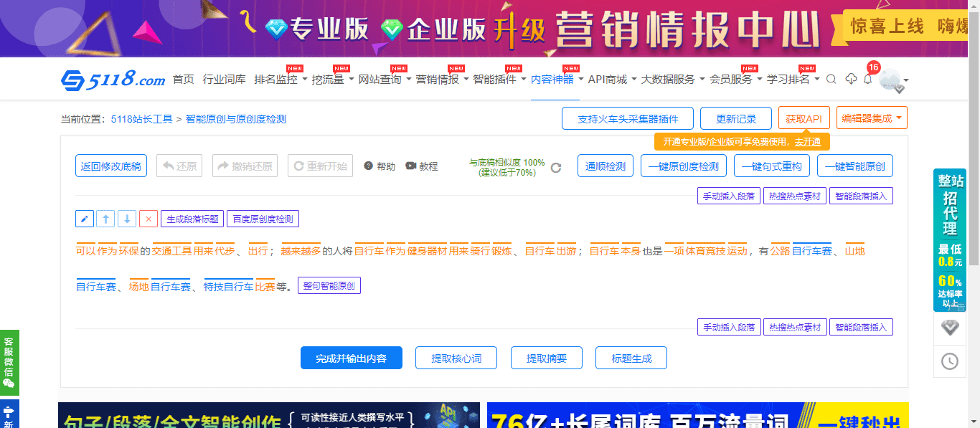Open the 编辑器集成 dropdown button
980x428 pixels.
click(872, 118)
